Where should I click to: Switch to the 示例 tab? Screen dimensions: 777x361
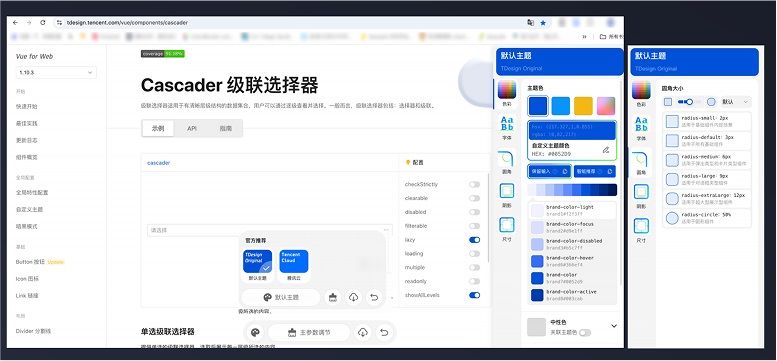pos(158,128)
